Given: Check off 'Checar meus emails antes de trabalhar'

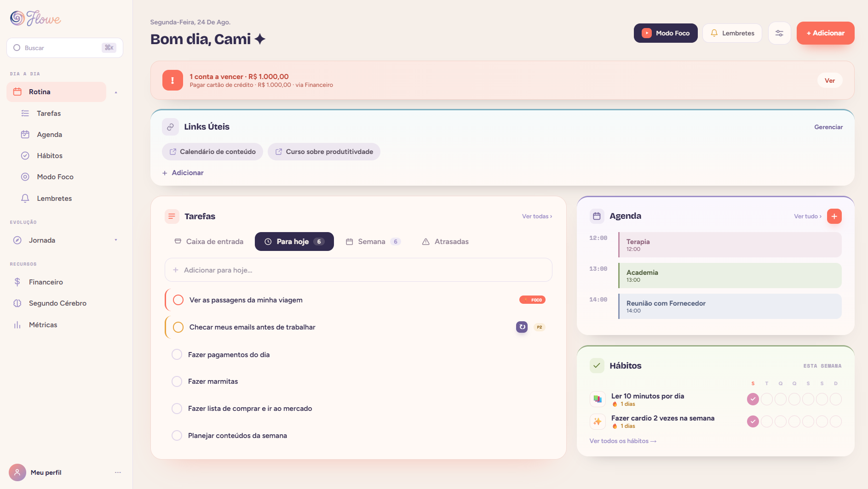Looking at the screenshot, I should (x=178, y=327).
